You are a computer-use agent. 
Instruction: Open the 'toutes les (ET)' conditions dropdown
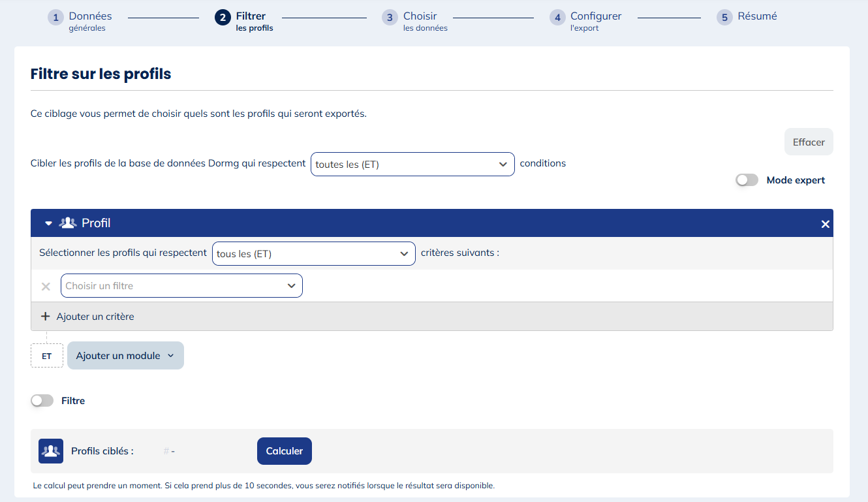pos(412,165)
